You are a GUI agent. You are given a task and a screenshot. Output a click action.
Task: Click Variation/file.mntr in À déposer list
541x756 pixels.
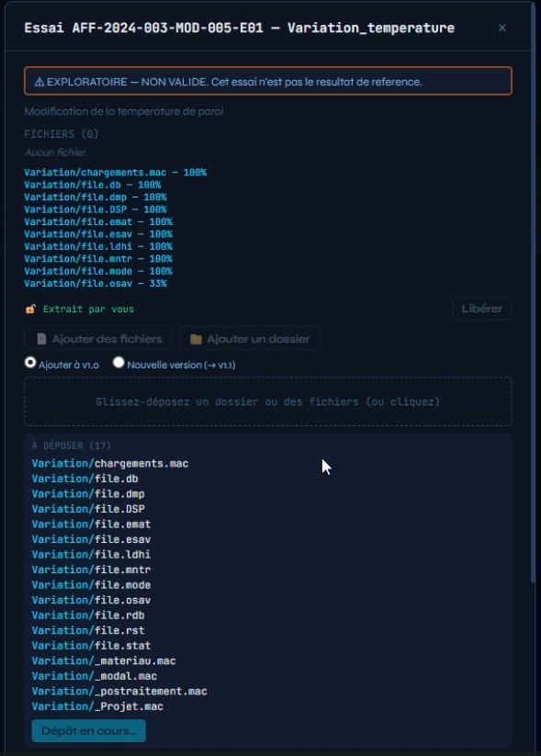pos(92,570)
